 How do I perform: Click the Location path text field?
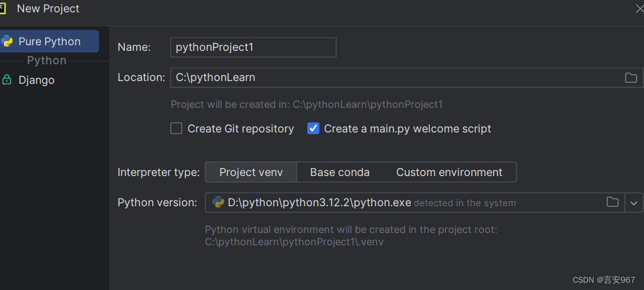pyautogui.click(x=392, y=78)
